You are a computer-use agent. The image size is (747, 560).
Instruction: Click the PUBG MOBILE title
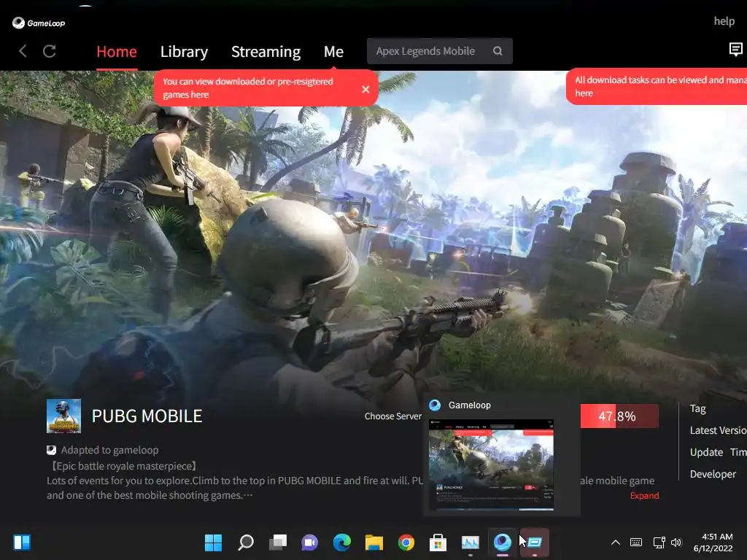147,416
